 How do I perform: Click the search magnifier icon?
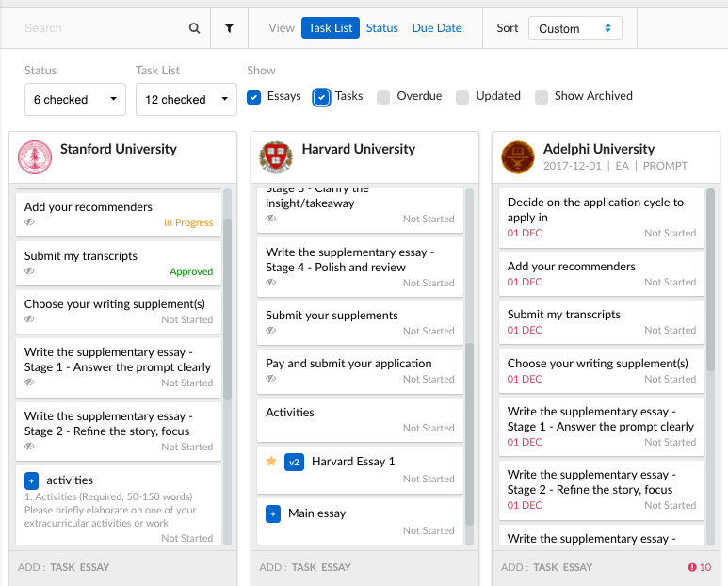tap(195, 28)
